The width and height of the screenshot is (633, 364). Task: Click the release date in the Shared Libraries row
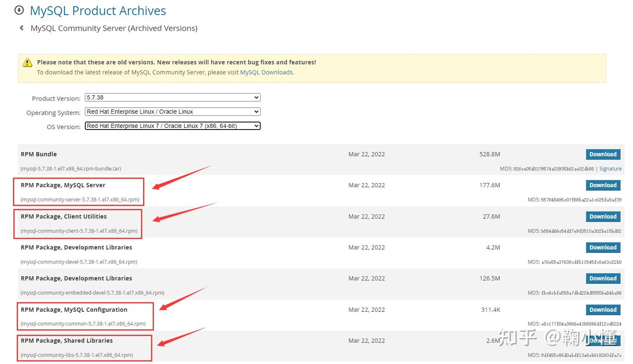click(367, 341)
